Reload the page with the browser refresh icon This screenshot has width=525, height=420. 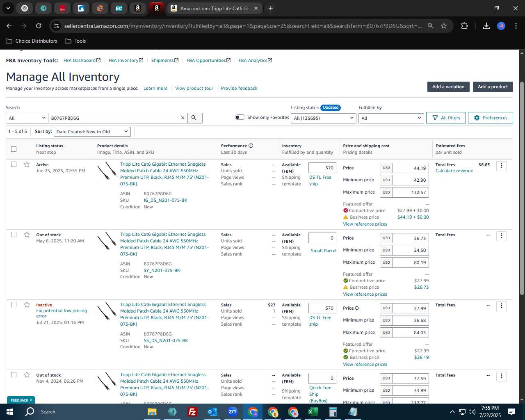pos(39,26)
